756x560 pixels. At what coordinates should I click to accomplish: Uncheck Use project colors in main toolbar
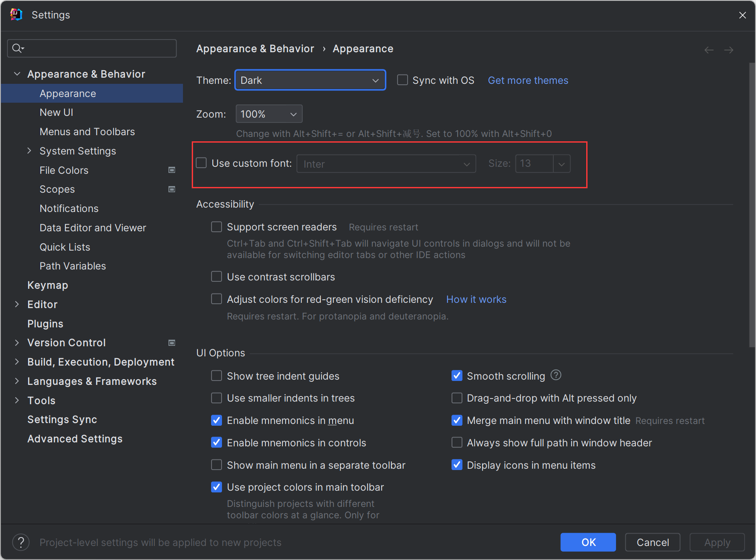tap(216, 487)
